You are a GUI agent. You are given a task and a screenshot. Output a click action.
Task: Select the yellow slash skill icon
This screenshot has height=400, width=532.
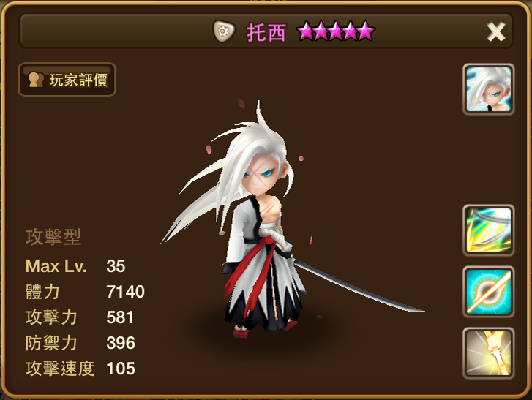tap(489, 230)
